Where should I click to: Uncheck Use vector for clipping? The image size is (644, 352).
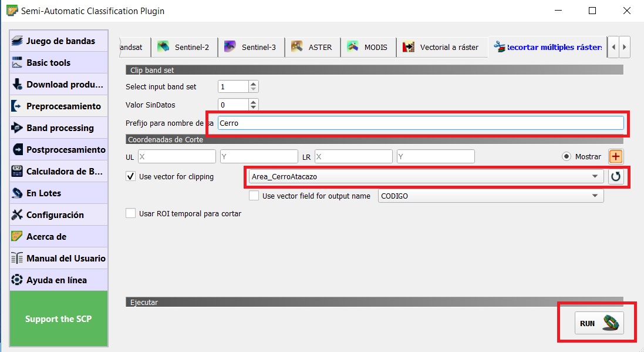[131, 176]
